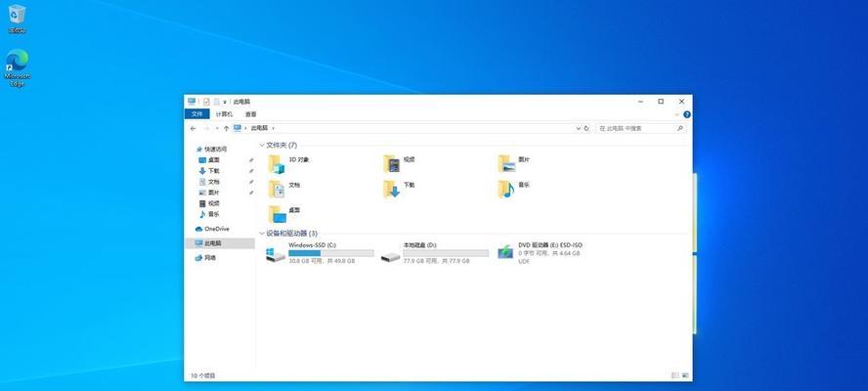Collapse the 设备和驱动器 (3) group

(x=262, y=234)
